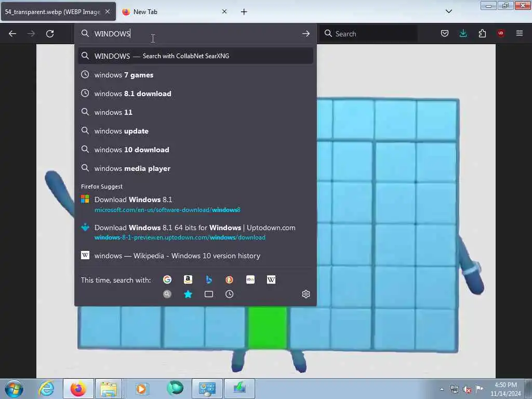Open Wikipedia Windows 10 version history result
This screenshot has width=532, height=399.
(x=196, y=256)
